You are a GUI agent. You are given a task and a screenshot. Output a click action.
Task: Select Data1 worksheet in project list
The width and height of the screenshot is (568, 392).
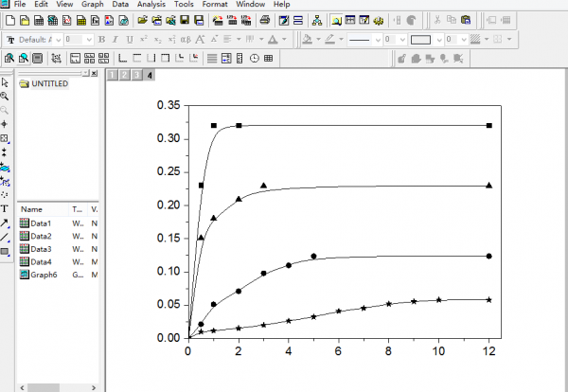[36, 223]
